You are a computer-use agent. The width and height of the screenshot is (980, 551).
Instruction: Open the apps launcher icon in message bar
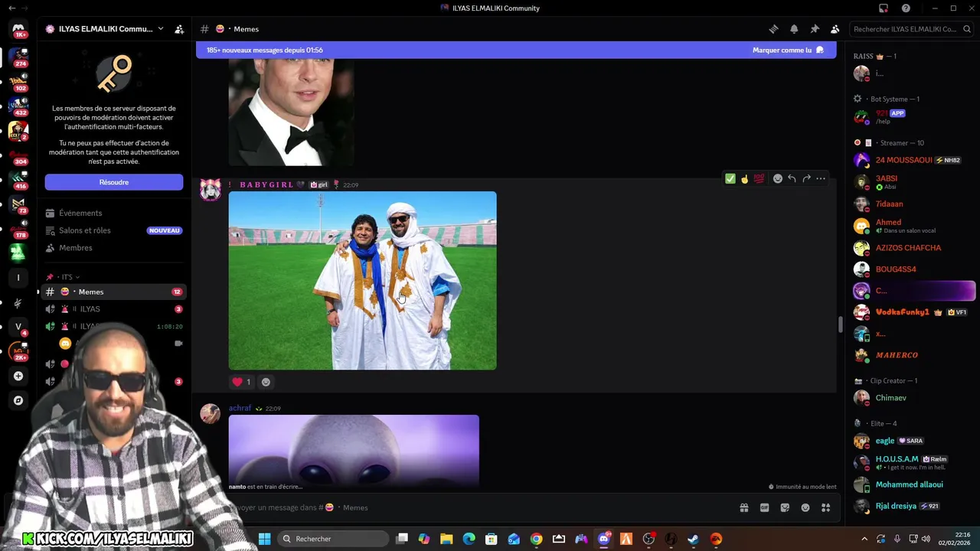tap(825, 507)
